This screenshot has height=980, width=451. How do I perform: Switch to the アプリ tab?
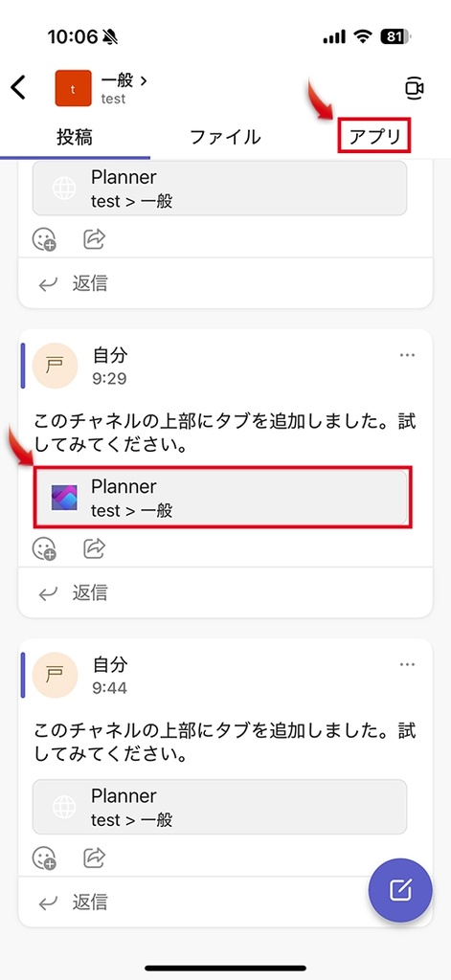pos(374,136)
